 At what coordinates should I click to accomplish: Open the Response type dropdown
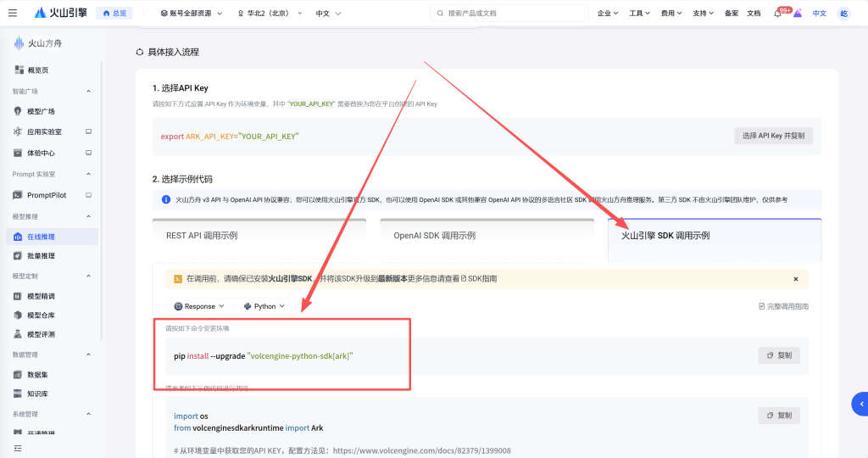pos(199,306)
